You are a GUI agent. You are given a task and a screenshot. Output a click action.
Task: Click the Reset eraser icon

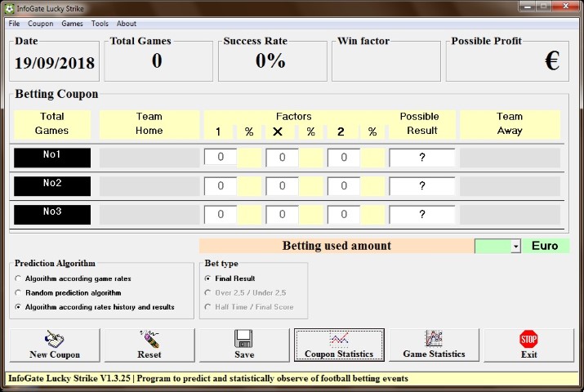149,338
